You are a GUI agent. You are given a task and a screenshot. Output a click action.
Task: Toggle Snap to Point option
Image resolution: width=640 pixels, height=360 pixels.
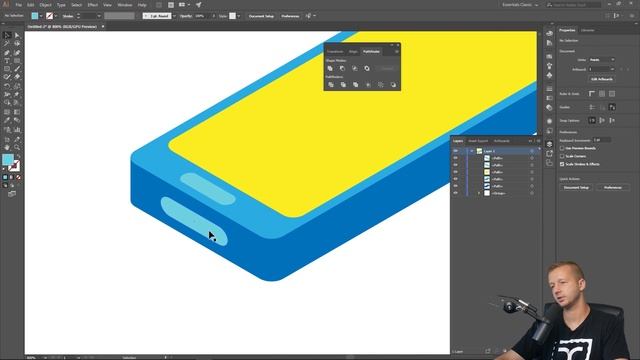(x=592, y=120)
